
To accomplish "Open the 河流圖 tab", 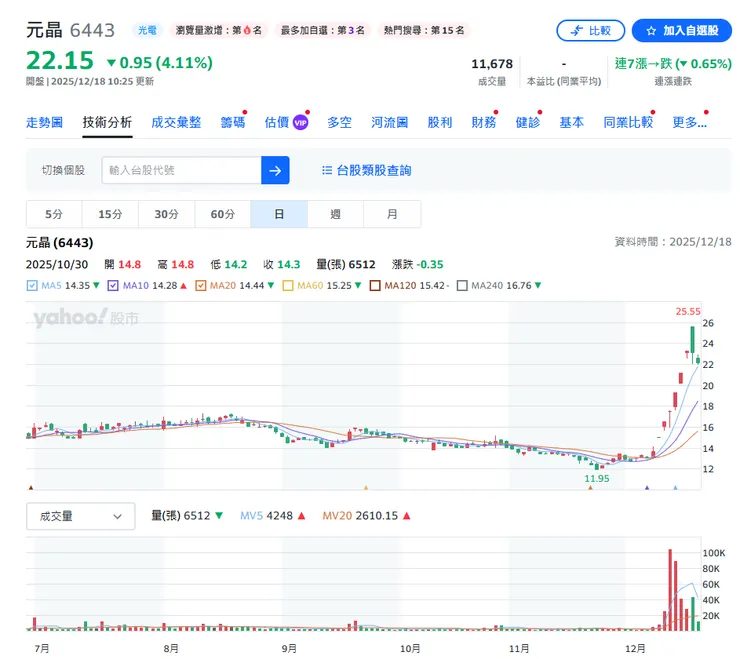I will (x=389, y=123).
